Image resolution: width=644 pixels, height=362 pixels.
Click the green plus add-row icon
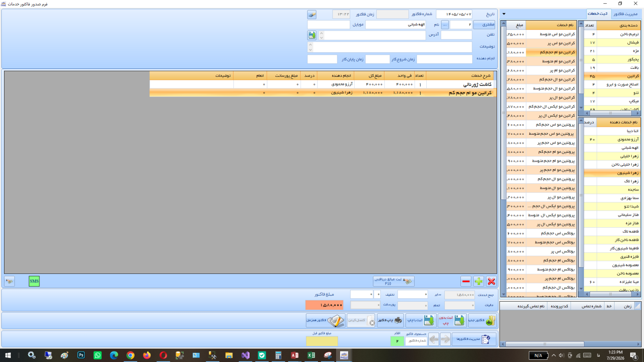point(479,281)
